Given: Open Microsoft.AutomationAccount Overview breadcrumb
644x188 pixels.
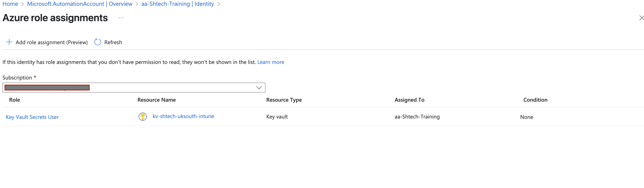Looking at the screenshot, I should pyautogui.click(x=80, y=4).
